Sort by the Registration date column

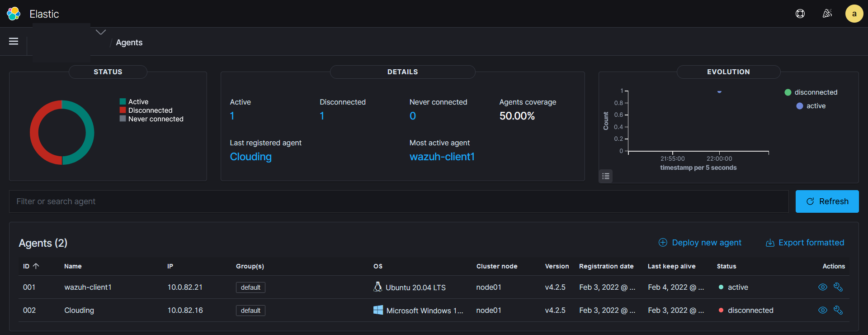[x=606, y=266]
